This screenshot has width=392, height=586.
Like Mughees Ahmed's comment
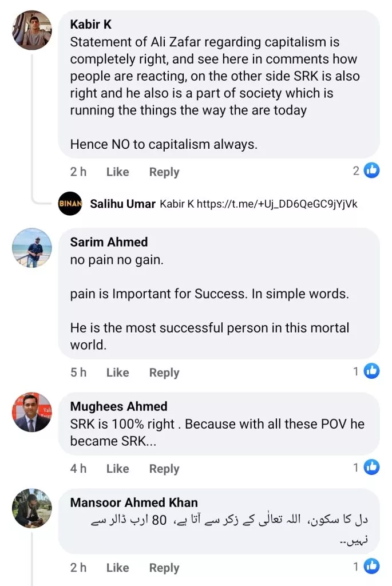pos(117,469)
